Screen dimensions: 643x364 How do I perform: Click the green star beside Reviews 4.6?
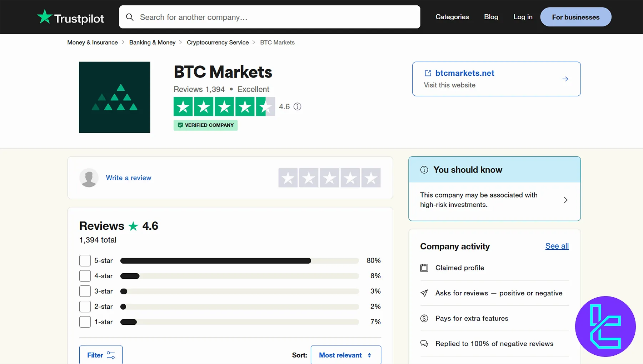[133, 226]
